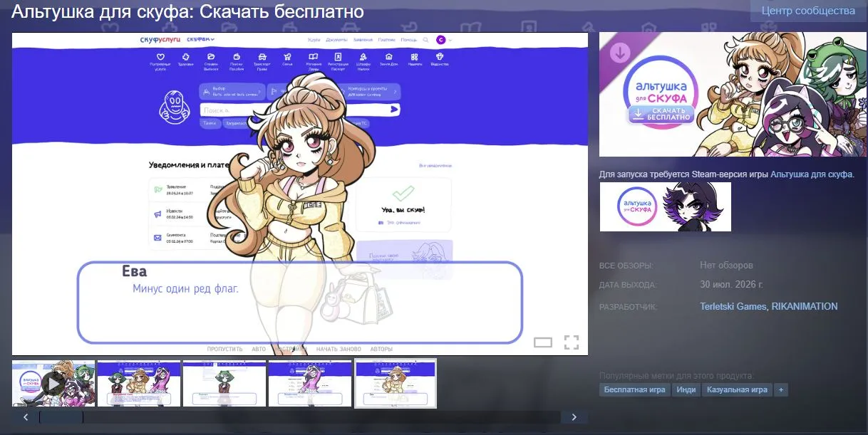This screenshot has height=435, width=868.
Task: Click the green checkmark above Ура, вы скуф
Action: [403, 192]
